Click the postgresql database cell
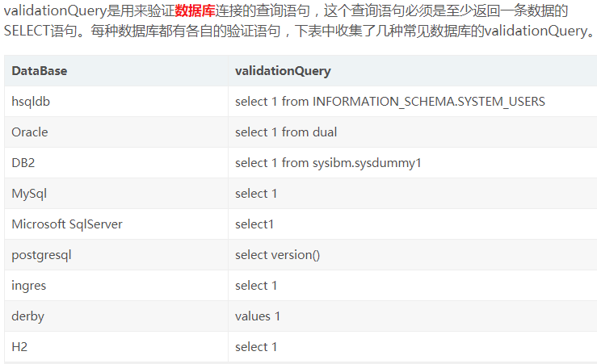The width and height of the screenshot is (597, 364). (x=116, y=255)
